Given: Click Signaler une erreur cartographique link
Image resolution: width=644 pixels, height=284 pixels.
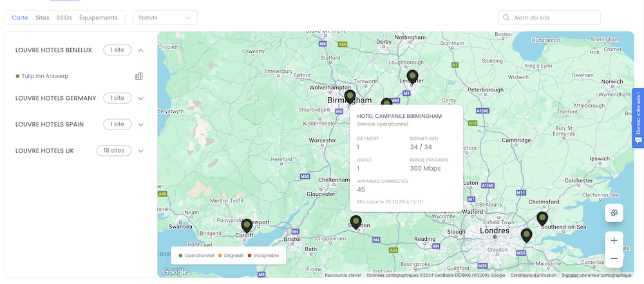Looking at the screenshot, I should coord(596,276).
